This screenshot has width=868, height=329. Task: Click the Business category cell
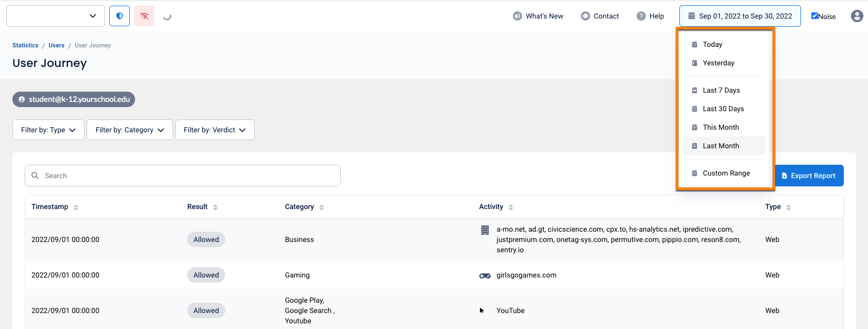(x=299, y=239)
